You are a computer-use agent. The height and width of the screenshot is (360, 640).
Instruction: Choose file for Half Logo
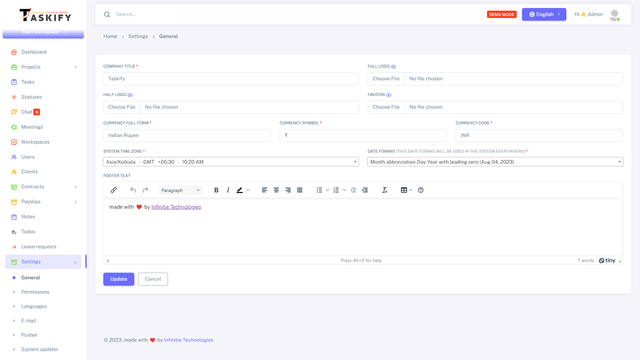pyautogui.click(x=122, y=107)
